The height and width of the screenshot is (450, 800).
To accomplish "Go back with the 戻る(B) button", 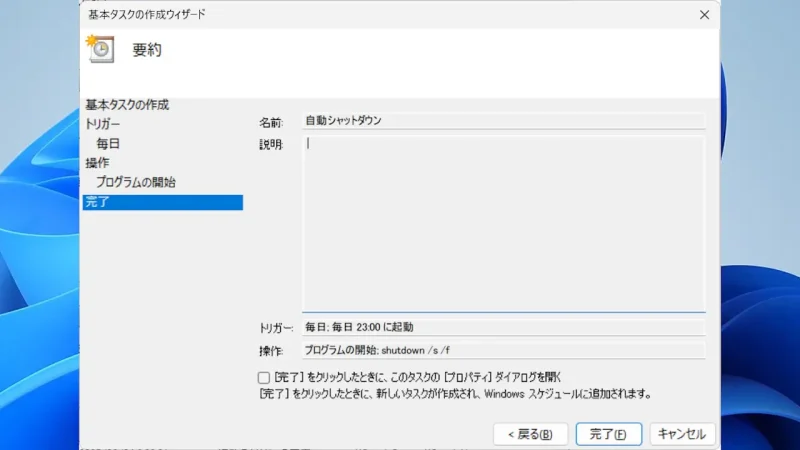I will click(530, 434).
